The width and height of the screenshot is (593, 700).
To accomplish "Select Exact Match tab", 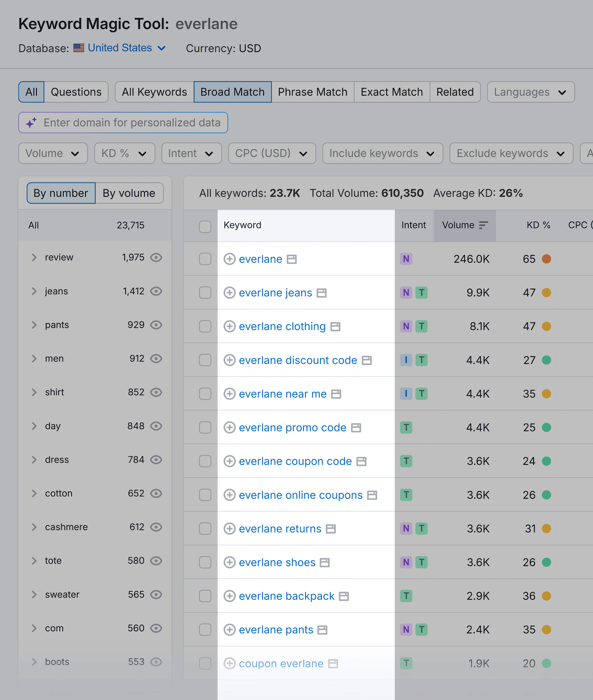I will coord(392,92).
